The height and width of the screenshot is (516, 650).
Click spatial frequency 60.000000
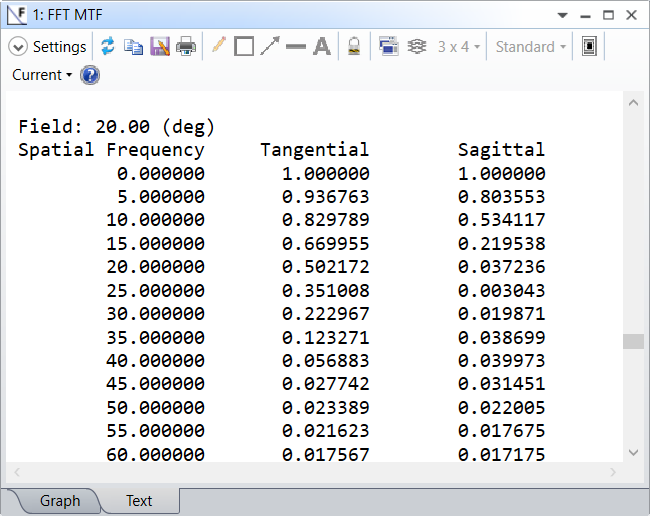coord(155,454)
